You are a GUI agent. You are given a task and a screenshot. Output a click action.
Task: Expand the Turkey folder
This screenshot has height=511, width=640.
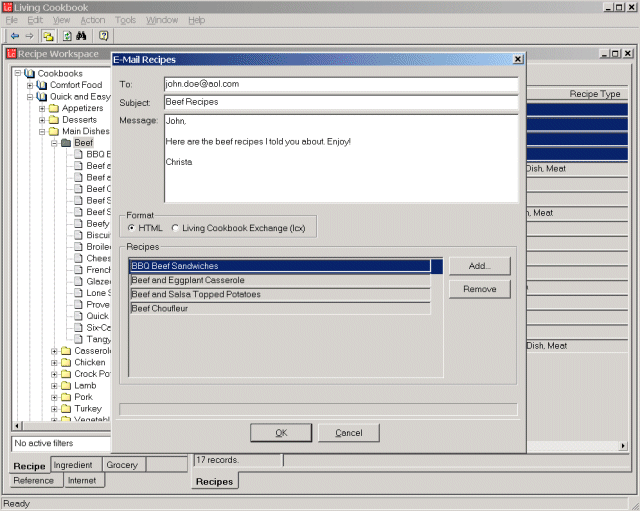point(54,409)
